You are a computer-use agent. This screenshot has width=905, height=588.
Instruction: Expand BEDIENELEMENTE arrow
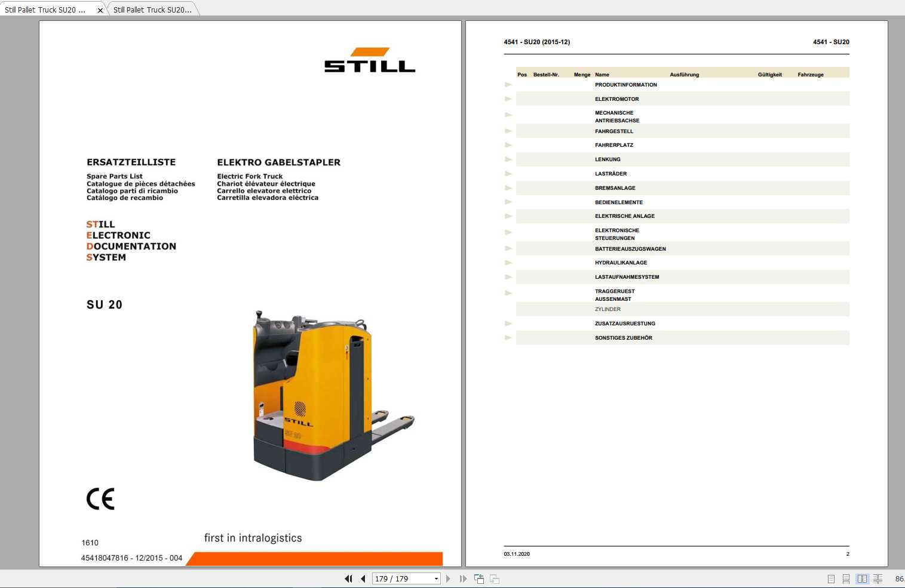pyautogui.click(x=508, y=202)
